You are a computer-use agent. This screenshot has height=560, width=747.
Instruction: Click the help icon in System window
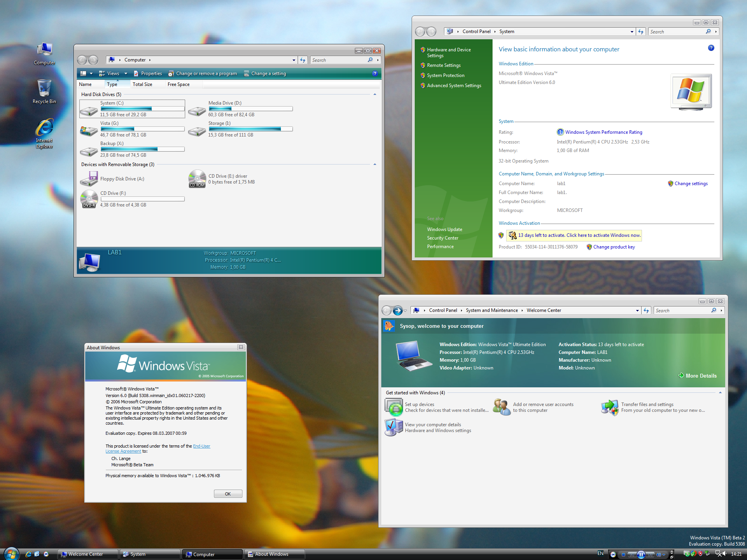click(x=711, y=48)
